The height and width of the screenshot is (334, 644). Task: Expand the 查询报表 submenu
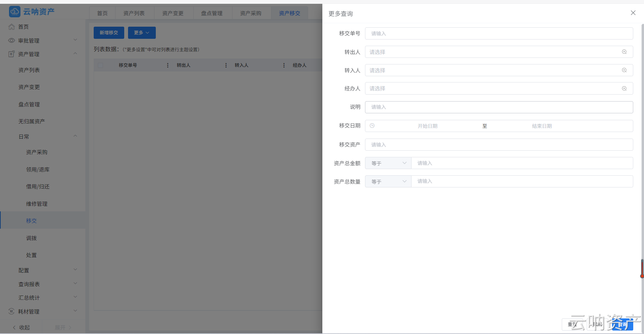[75, 284]
